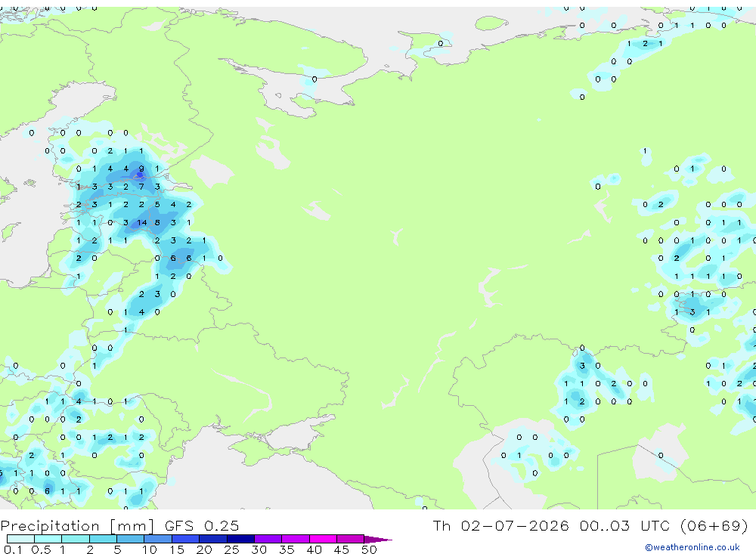Click the legend label '25'
This screenshot has height=554, width=756.
pyautogui.click(x=231, y=549)
